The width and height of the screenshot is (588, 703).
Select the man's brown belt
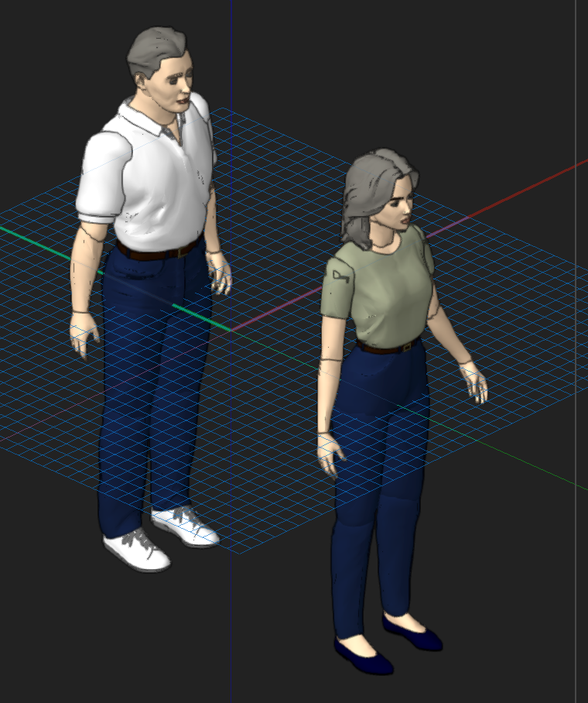pos(159,252)
